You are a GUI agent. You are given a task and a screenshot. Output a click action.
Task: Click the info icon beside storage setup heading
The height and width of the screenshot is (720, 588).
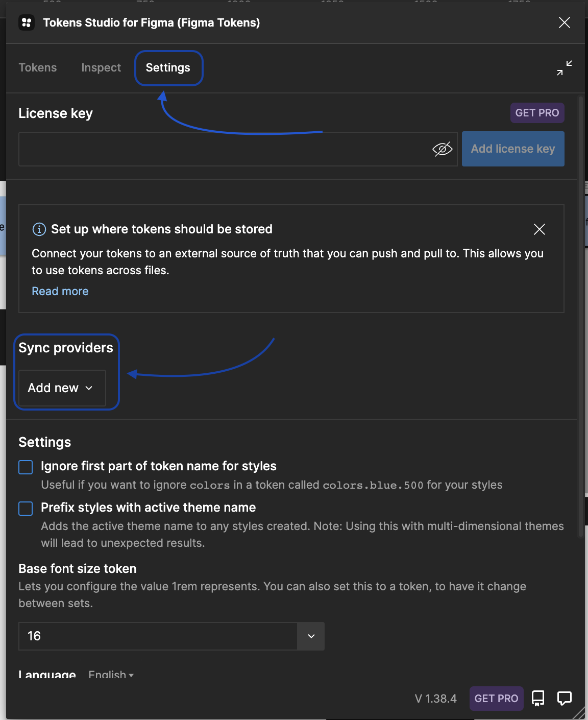pos(39,229)
